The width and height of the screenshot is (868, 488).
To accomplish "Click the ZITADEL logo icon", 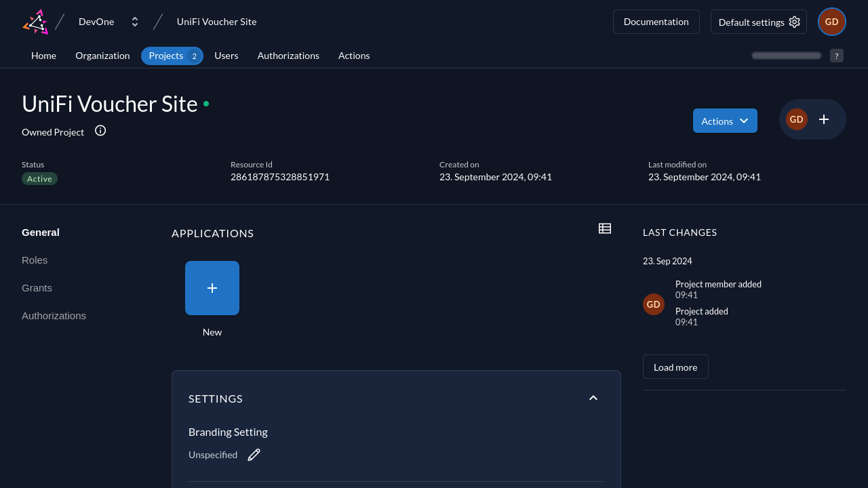I will click(x=35, y=21).
